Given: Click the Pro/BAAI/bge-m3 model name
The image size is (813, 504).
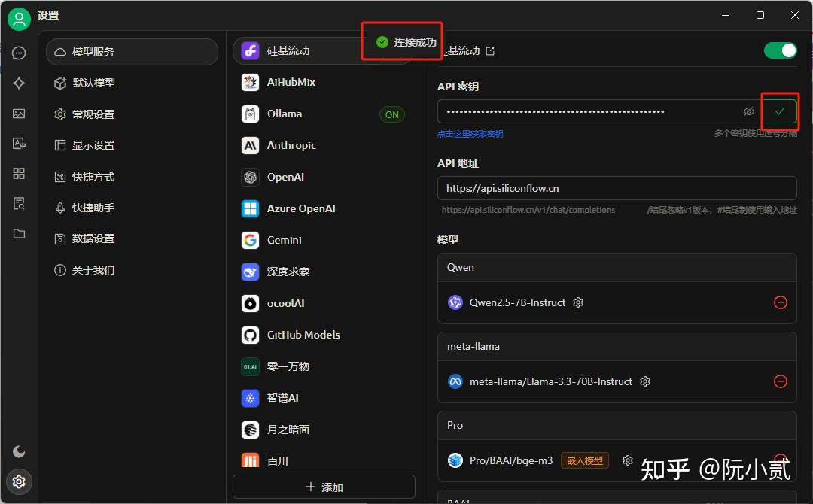Looking at the screenshot, I should (511, 460).
